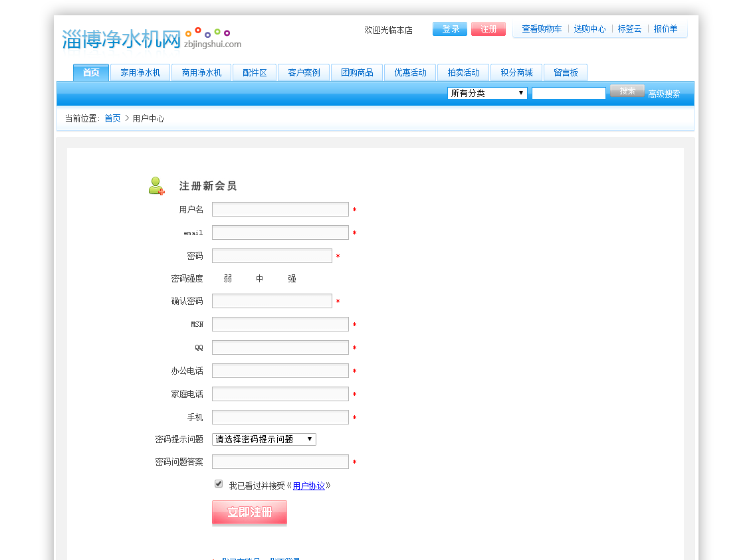Click the 注册新会员 heading text
The height and width of the screenshot is (560, 753).
[x=208, y=186]
